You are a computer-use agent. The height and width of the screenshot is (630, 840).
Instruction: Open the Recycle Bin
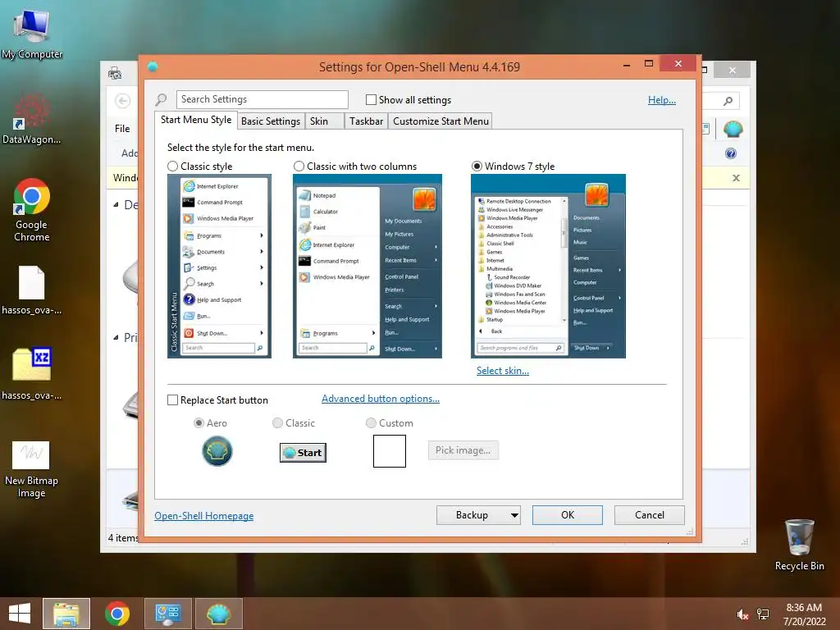(799, 545)
